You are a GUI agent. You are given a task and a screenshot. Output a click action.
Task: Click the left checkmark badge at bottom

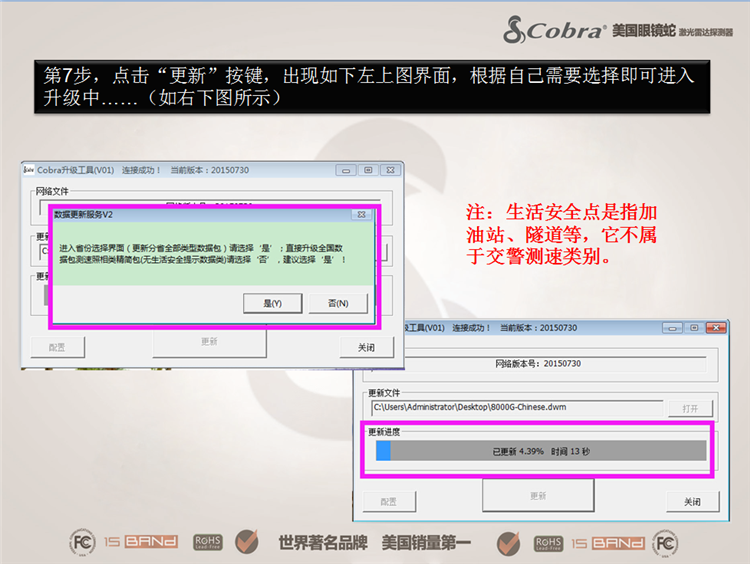pyautogui.click(x=247, y=542)
